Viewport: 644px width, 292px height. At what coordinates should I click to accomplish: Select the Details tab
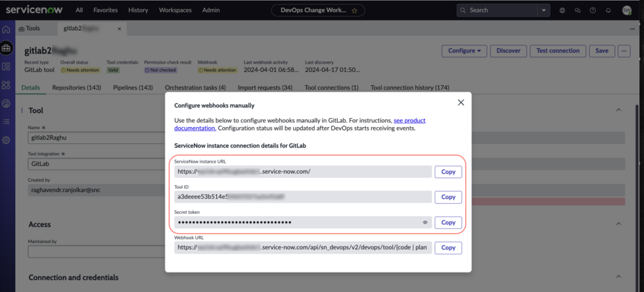point(31,87)
